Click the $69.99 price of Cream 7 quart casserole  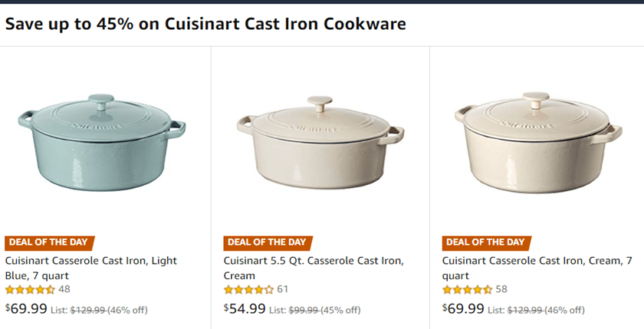click(x=463, y=309)
